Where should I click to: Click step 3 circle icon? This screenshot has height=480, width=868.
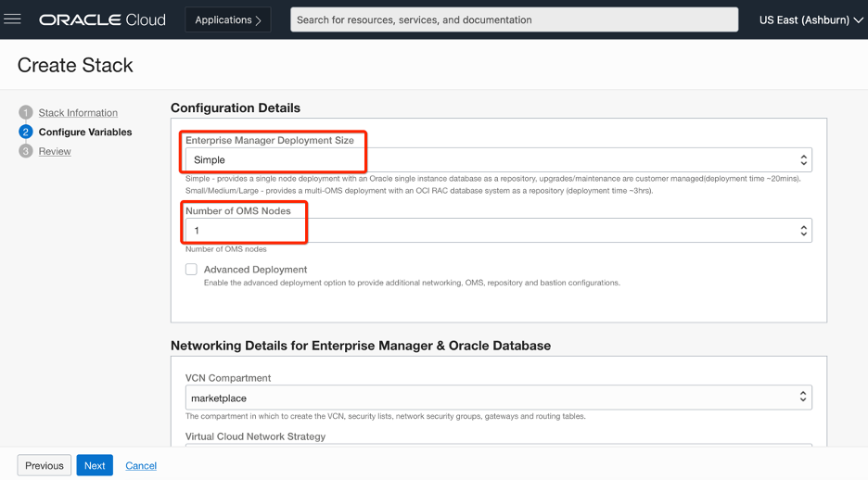tap(26, 151)
